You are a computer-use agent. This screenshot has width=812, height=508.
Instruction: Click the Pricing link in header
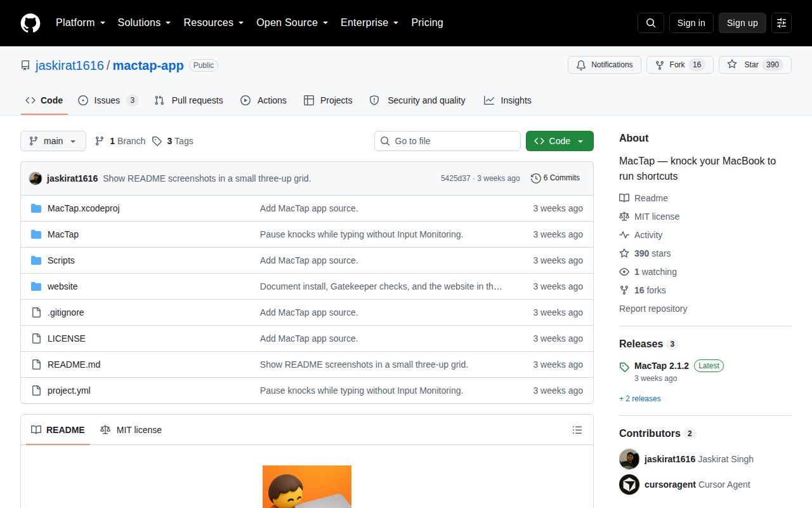pos(427,23)
